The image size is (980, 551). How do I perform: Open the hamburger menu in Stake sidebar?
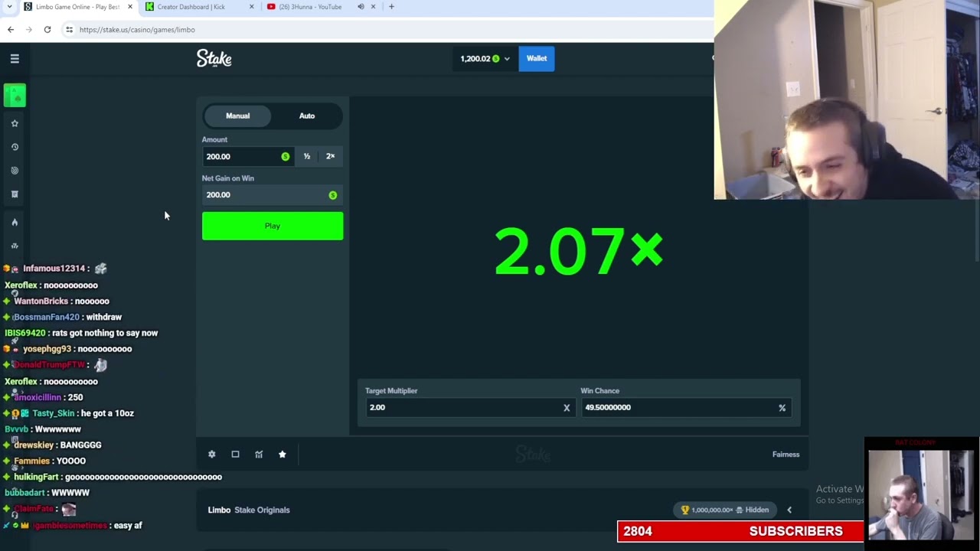pos(15,58)
